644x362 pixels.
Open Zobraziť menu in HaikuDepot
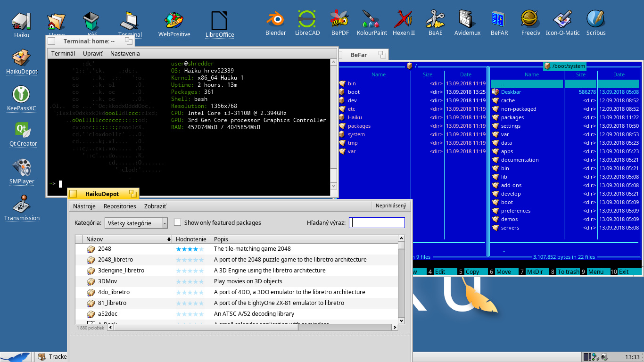(155, 206)
